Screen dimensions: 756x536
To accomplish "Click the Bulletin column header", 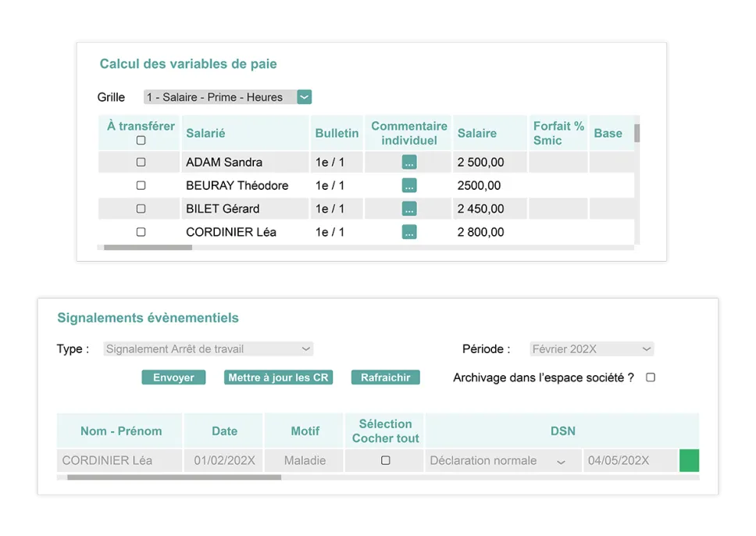I will pyautogui.click(x=337, y=133).
